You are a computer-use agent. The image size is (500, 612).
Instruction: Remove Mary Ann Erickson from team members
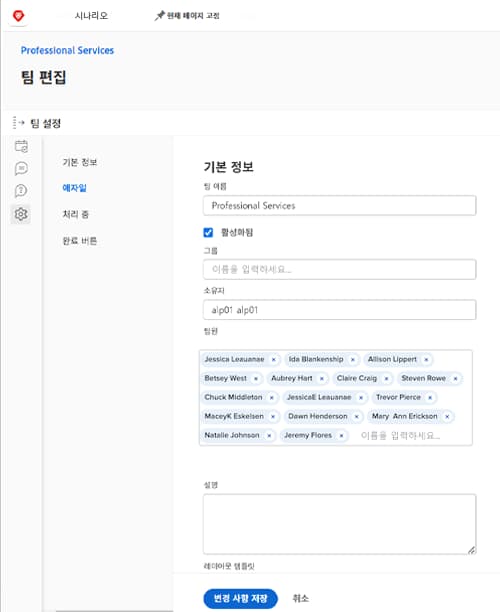447,417
